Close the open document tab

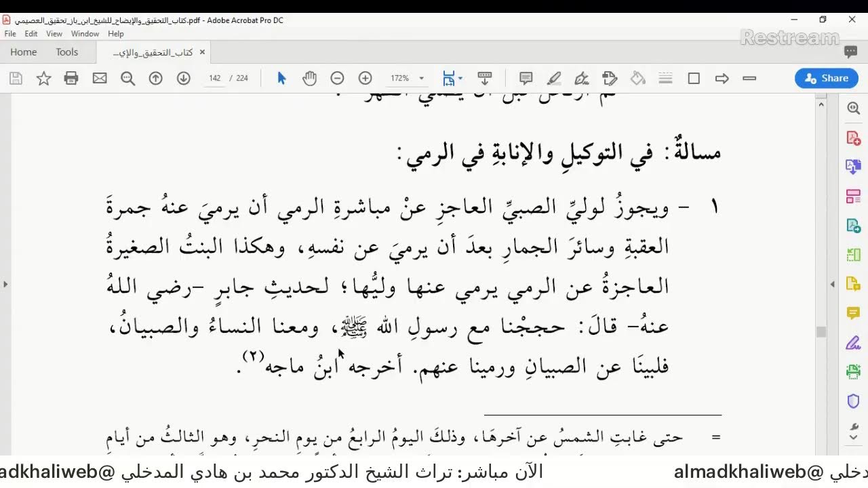tap(202, 52)
